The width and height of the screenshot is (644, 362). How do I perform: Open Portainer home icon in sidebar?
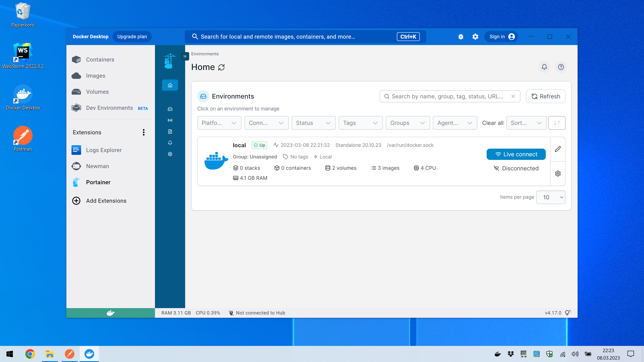pyautogui.click(x=170, y=85)
